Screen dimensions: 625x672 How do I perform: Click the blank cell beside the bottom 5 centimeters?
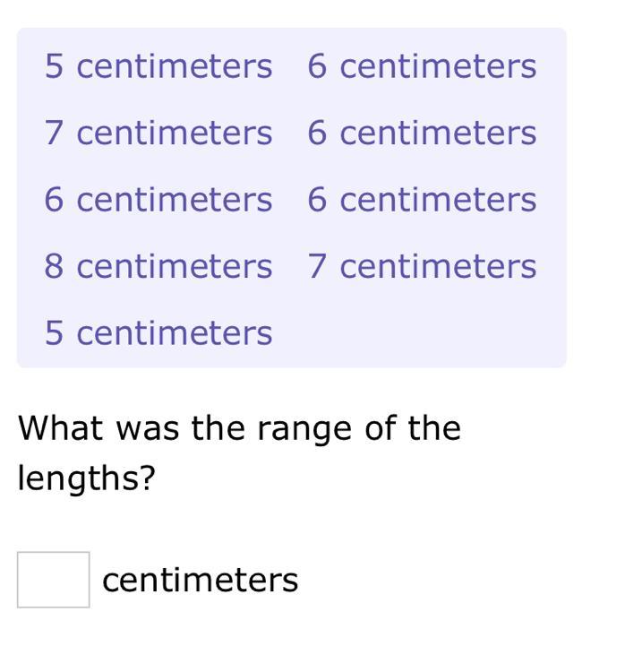pos(422,332)
